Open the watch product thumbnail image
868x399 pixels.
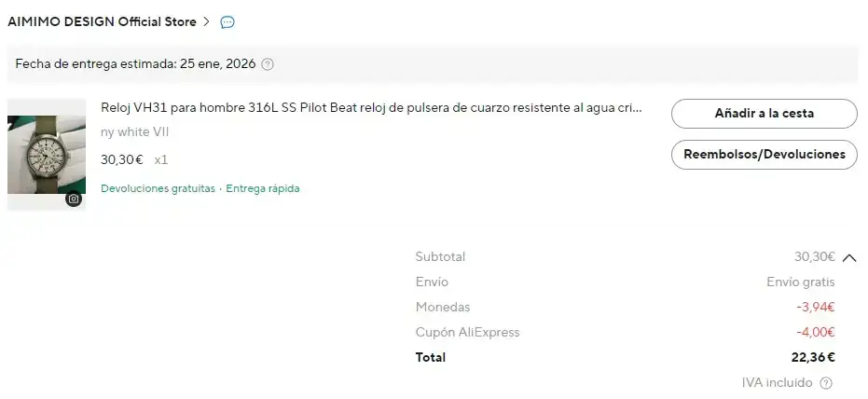click(x=46, y=154)
